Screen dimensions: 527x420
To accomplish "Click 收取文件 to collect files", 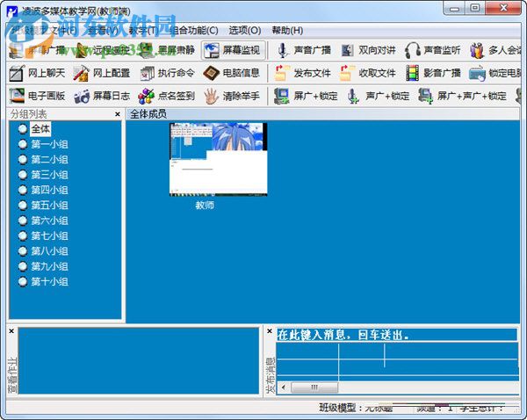I will 368,73.
